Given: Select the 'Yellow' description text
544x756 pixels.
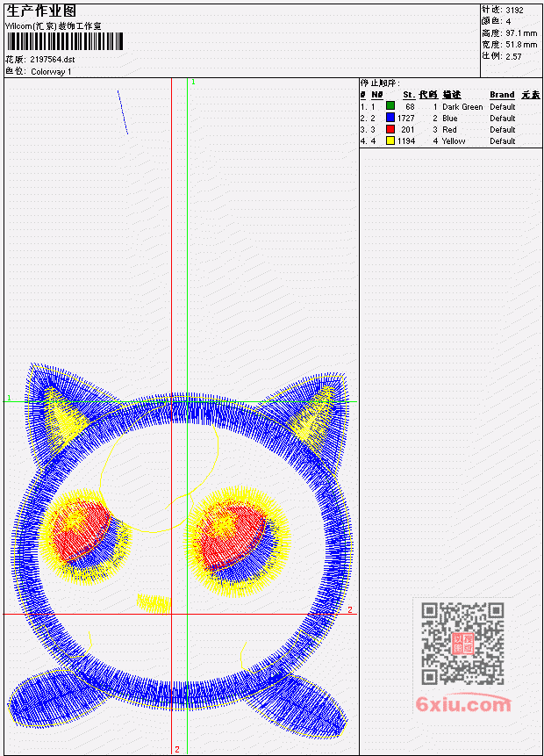Looking at the screenshot, I should pyautogui.click(x=454, y=141).
